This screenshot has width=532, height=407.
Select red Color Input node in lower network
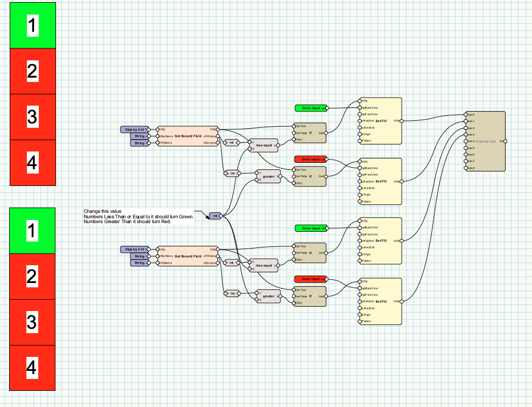pos(311,279)
